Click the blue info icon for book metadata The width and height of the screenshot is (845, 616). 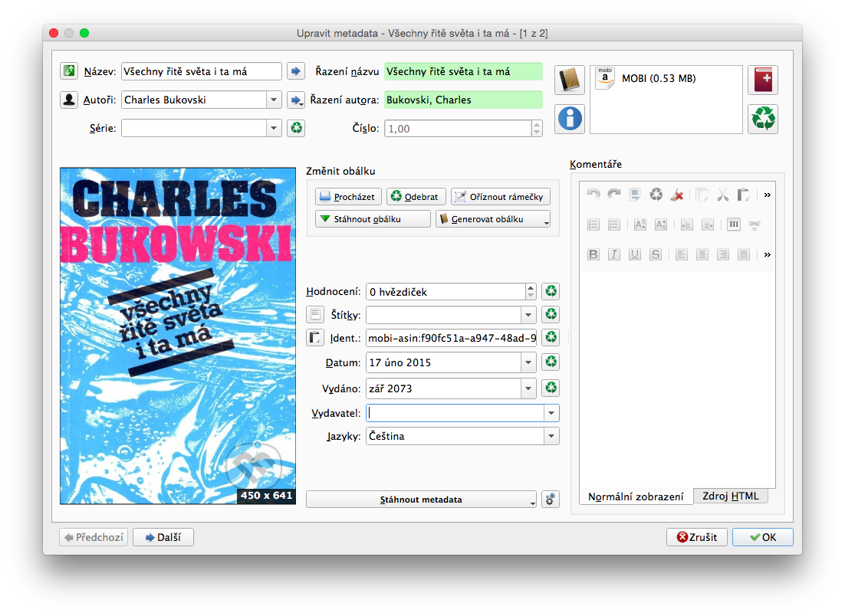pos(570,119)
